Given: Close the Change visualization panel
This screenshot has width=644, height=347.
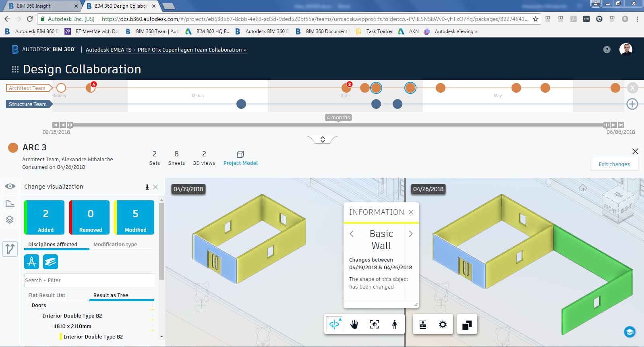Looking at the screenshot, I should (x=155, y=187).
